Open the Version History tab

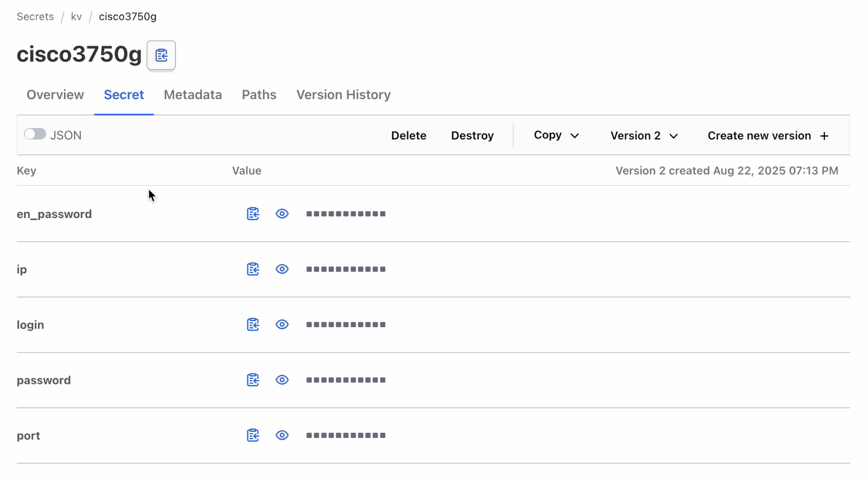[x=343, y=95]
